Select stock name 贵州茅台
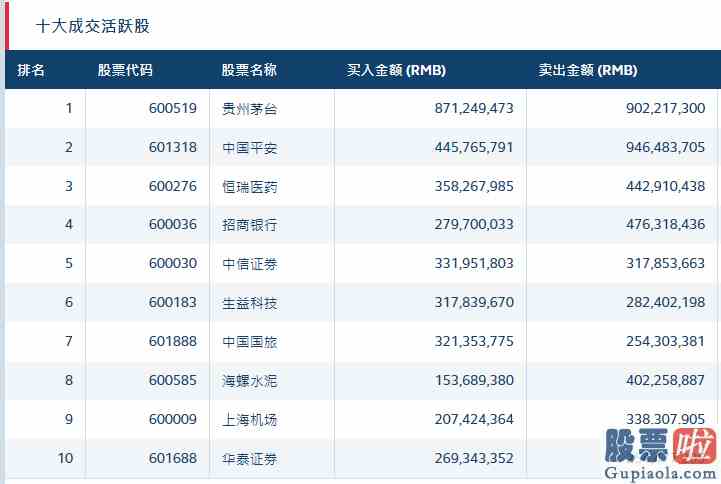721x484 pixels. [x=250, y=109]
